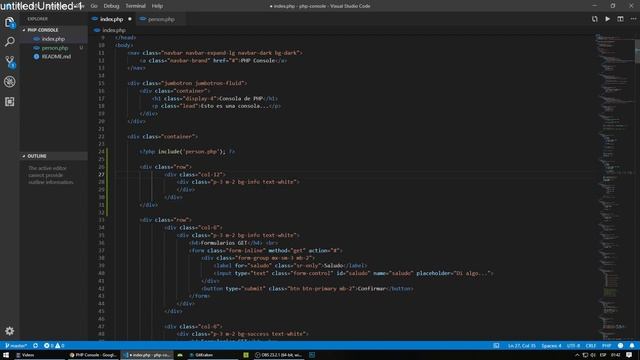Click the synchronize changes icon in status bar
This screenshot has height=360, width=640.
36,346
